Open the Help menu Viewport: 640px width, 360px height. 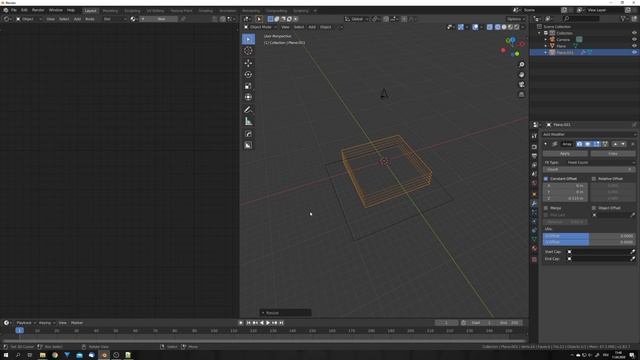point(71,10)
